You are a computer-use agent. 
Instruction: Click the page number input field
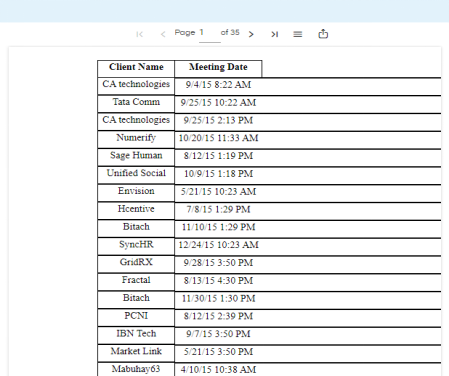(x=210, y=34)
